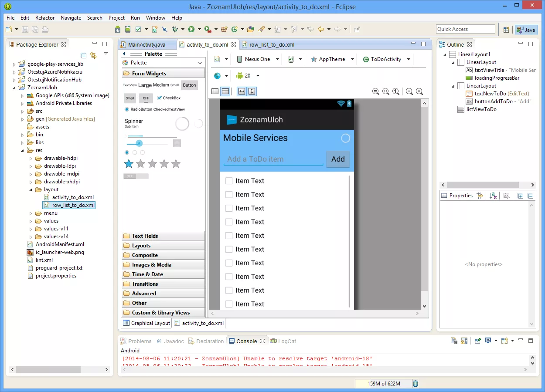Click the New wizard icon in toolbar

[9, 29]
